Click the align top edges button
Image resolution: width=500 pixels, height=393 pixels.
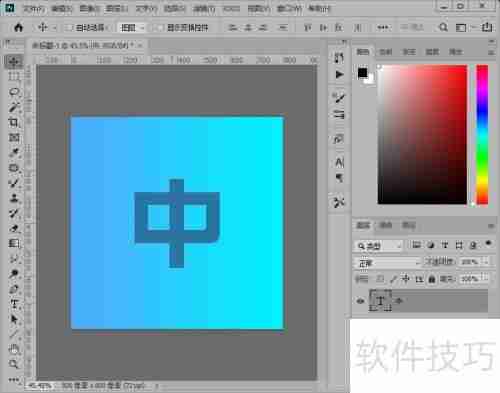(307, 28)
